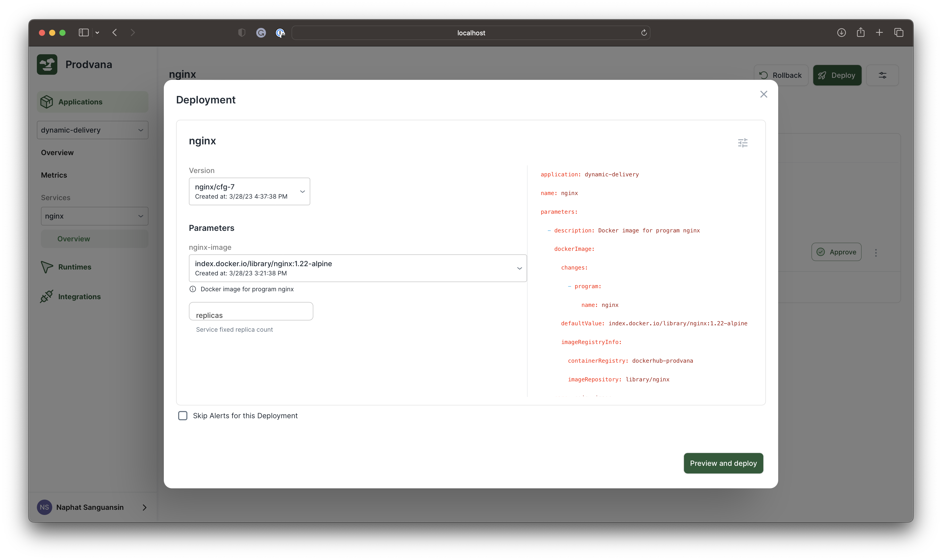Click the page reload icon in address bar
Viewport: 942px width, 560px height.
tap(644, 33)
